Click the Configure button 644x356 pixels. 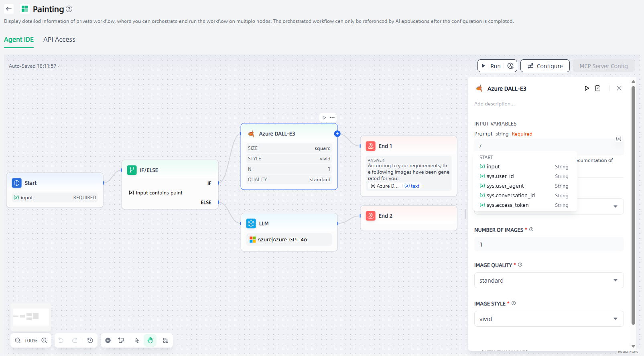pyautogui.click(x=544, y=66)
